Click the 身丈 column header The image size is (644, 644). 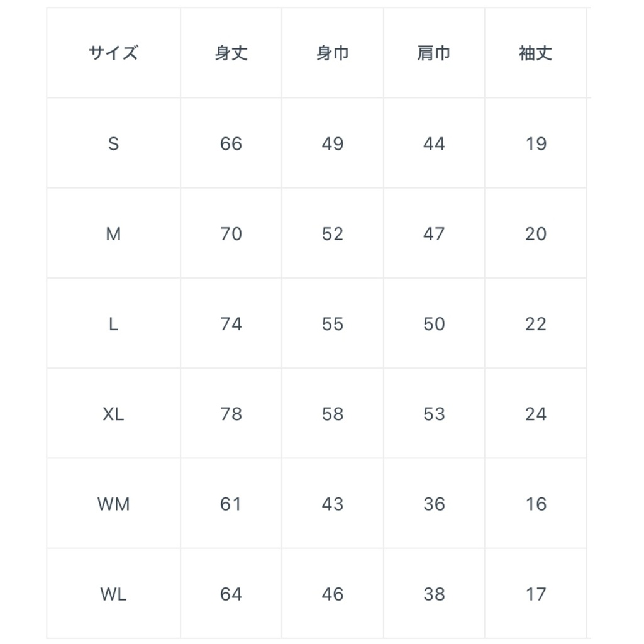(231, 53)
